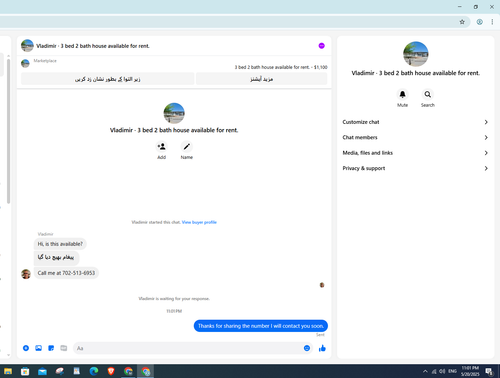Open the browser three-dot menu
The height and width of the screenshot is (378, 500).
click(492, 22)
